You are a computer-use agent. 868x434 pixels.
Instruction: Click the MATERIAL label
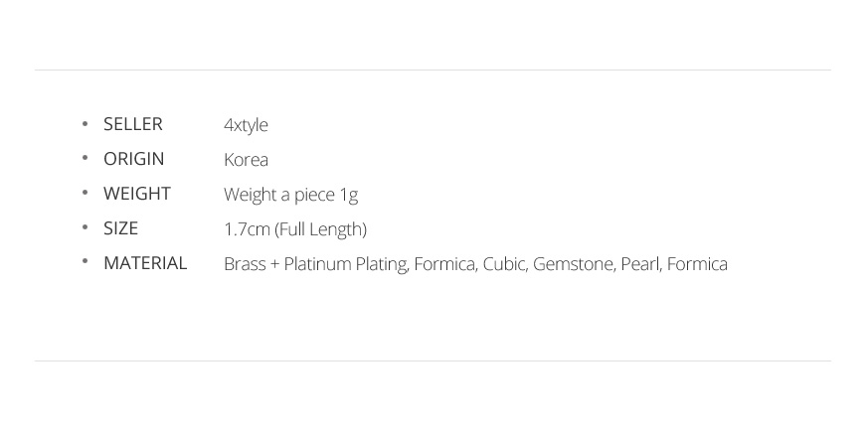pos(145,263)
